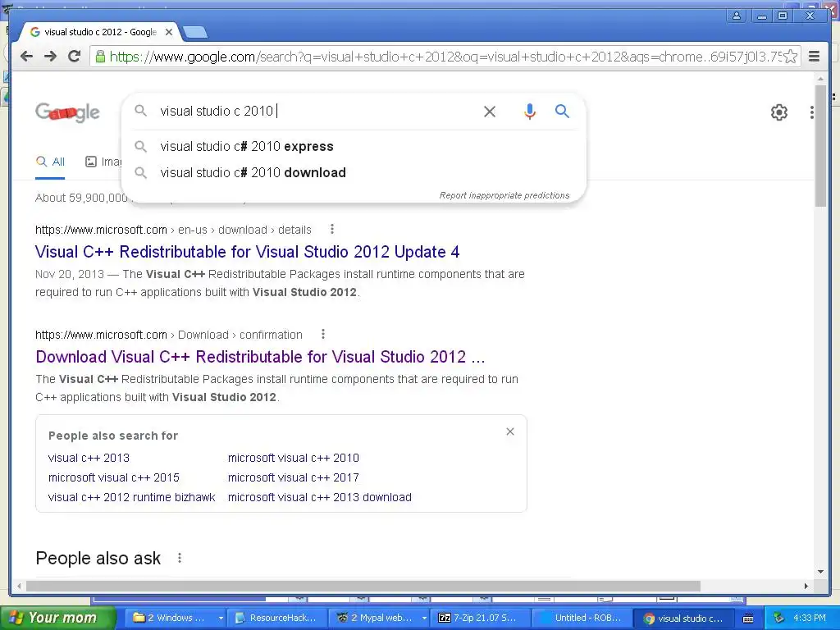Switch to the 2 Windows taskbar group
Screen dimensions: 840x630
coord(171,618)
